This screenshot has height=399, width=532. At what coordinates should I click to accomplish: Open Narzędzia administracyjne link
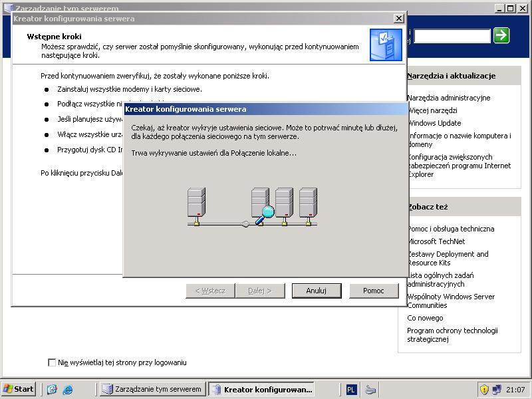point(448,98)
